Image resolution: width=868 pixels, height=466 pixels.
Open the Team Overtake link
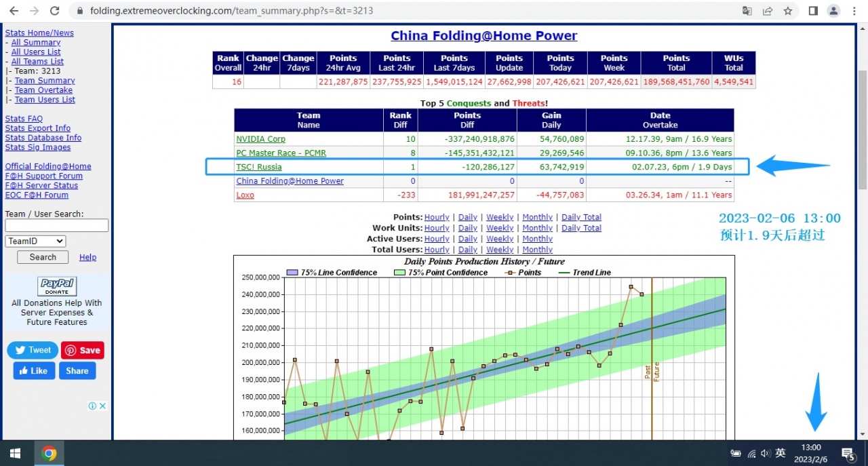click(43, 90)
